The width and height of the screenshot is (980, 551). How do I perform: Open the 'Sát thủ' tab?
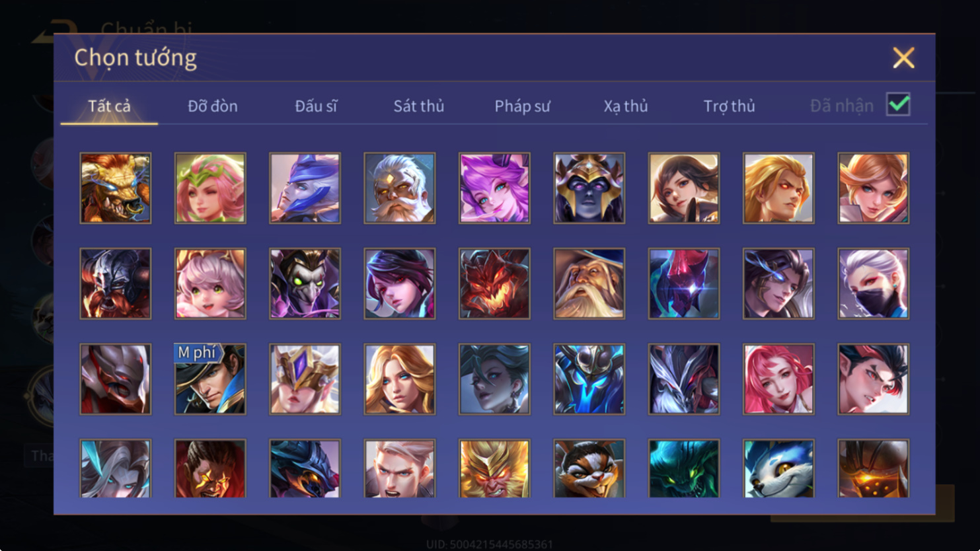pyautogui.click(x=419, y=106)
